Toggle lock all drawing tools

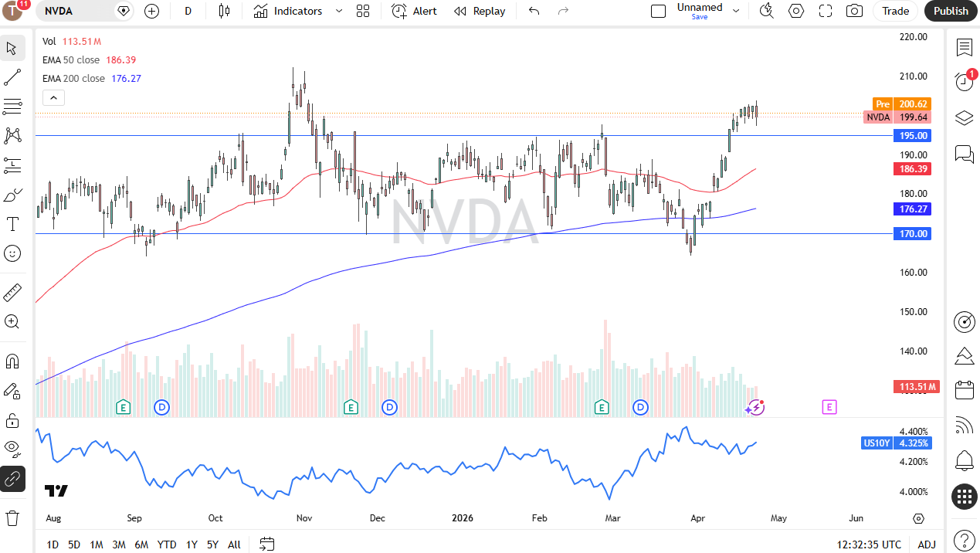pyautogui.click(x=12, y=420)
